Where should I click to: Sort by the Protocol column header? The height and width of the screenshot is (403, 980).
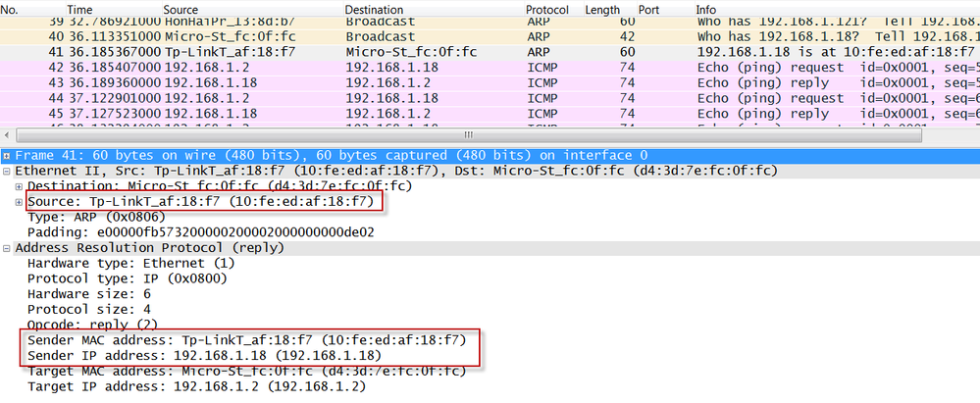[546, 10]
